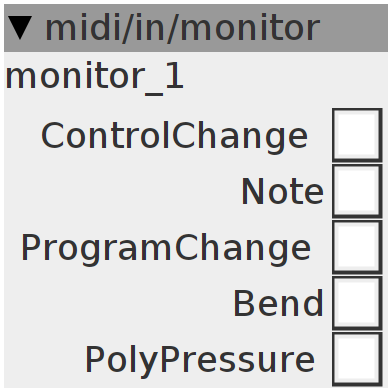This screenshot has height=392, width=392.
Task: Turn on the PolyPressure checkbox
Action: [357, 359]
